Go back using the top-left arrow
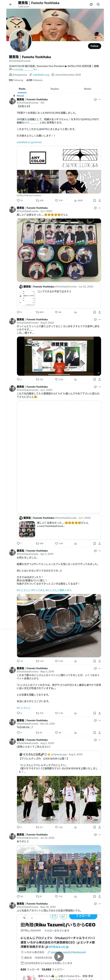 coord(11,5)
